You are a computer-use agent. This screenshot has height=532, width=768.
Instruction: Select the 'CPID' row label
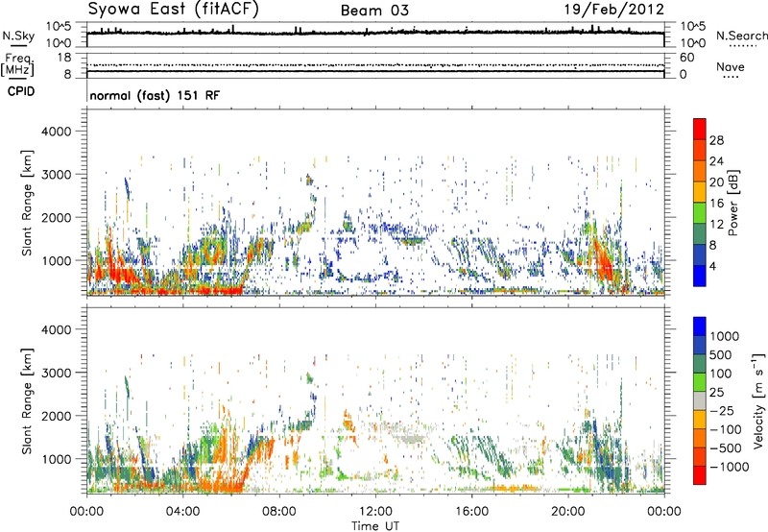coord(21,91)
